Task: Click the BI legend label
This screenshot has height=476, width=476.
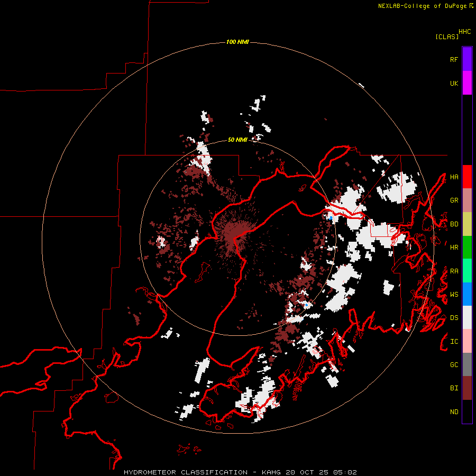Action: (x=454, y=388)
